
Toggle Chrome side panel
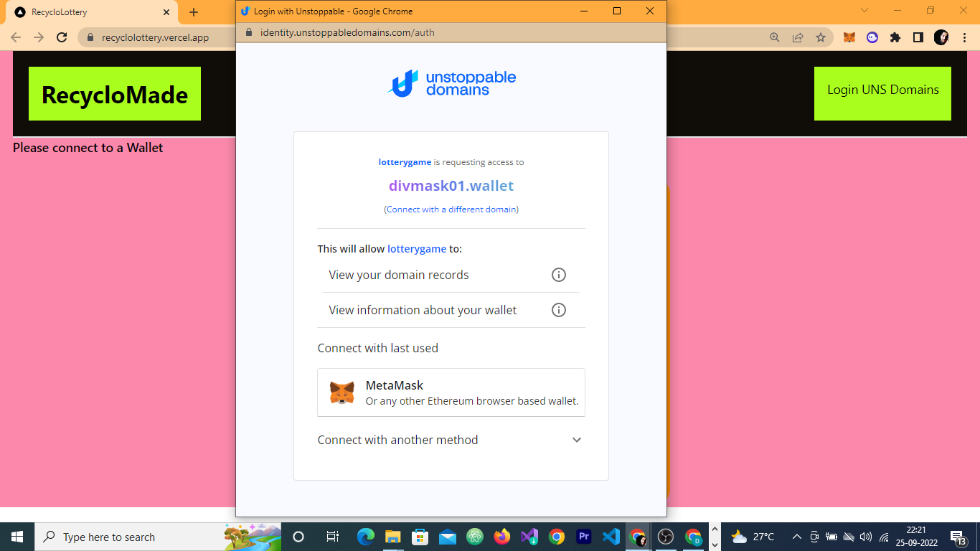point(918,37)
